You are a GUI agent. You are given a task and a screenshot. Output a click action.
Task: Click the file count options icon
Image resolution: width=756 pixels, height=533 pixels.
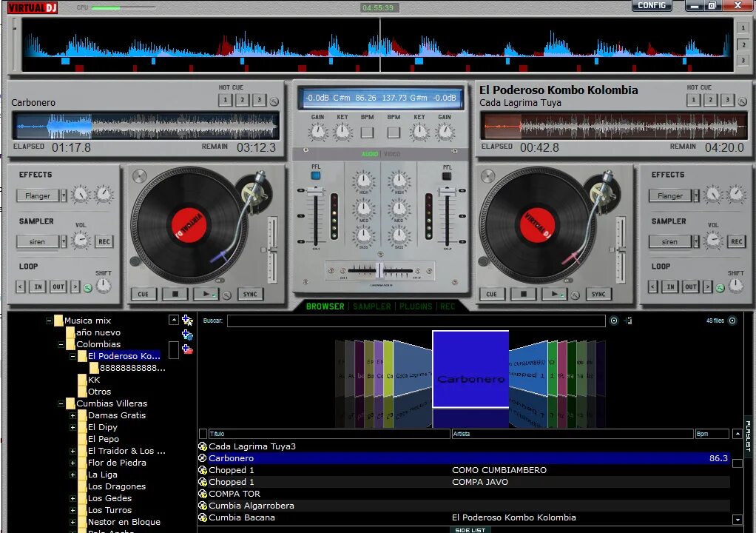pos(732,321)
